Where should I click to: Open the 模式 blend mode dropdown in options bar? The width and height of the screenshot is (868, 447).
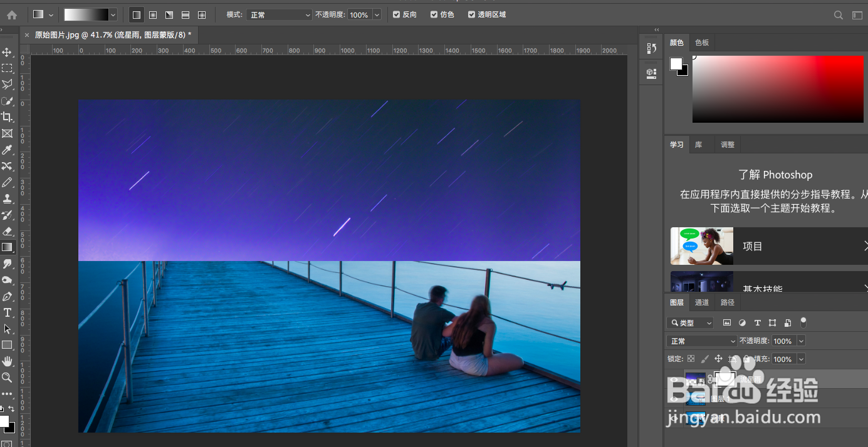tap(279, 14)
